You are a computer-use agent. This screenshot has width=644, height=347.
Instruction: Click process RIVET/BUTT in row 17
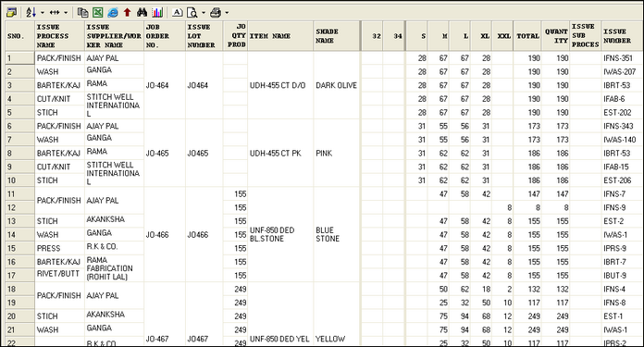click(x=58, y=274)
